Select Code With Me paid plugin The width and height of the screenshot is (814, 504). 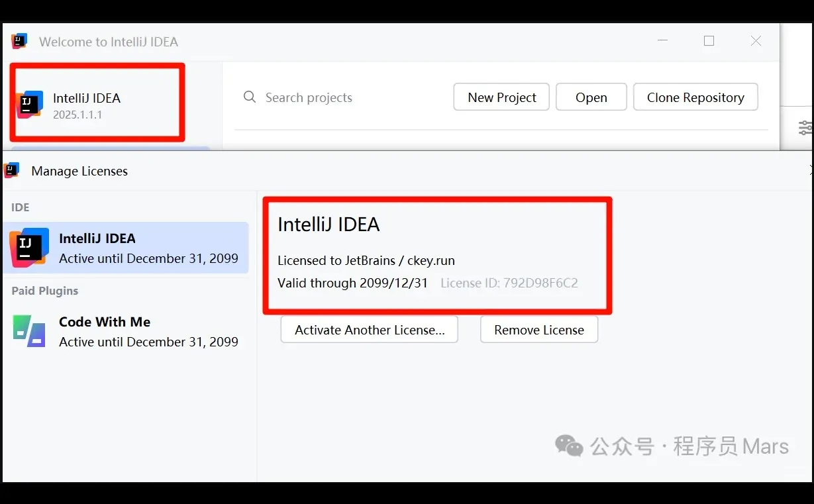[x=126, y=331]
